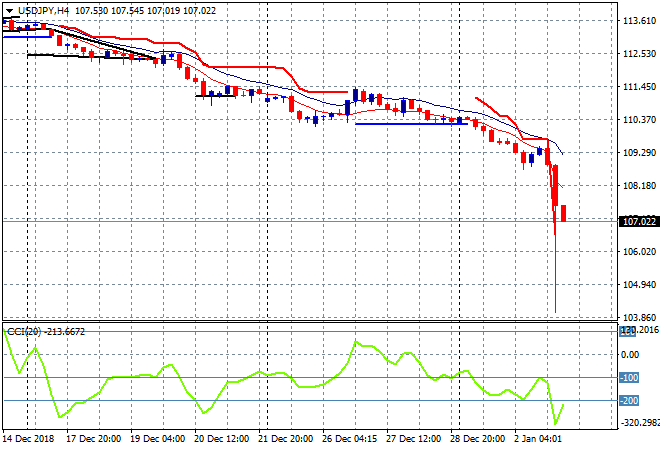The image size is (660, 450).
Task: Click the 110.370 price axis label
Action: click(639, 120)
